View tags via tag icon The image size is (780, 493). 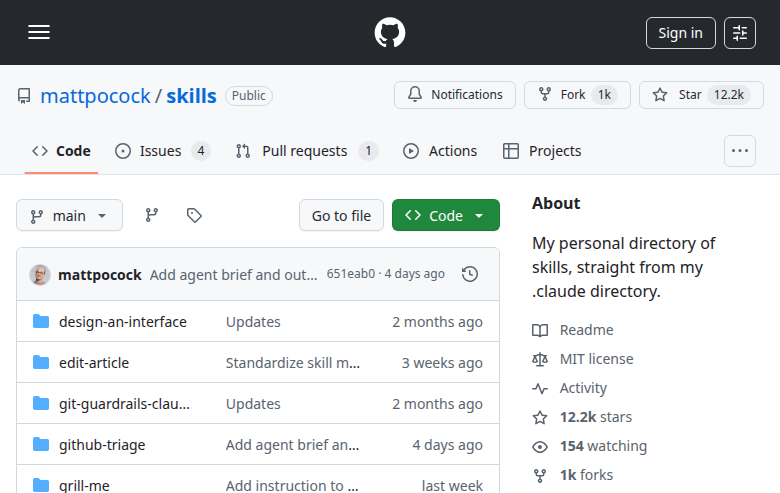click(x=194, y=215)
